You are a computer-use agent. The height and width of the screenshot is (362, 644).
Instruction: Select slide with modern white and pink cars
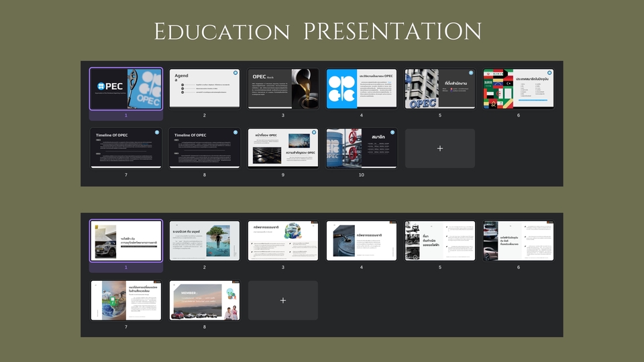click(x=519, y=241)
